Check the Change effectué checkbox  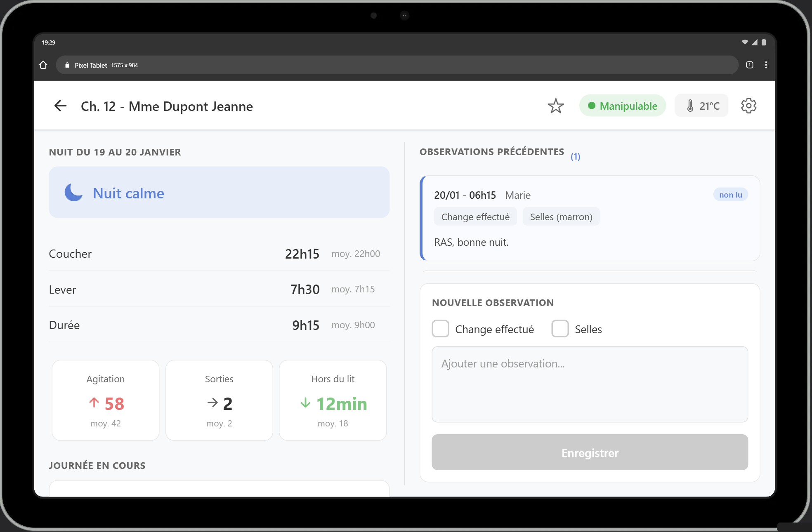coord(440,329)
